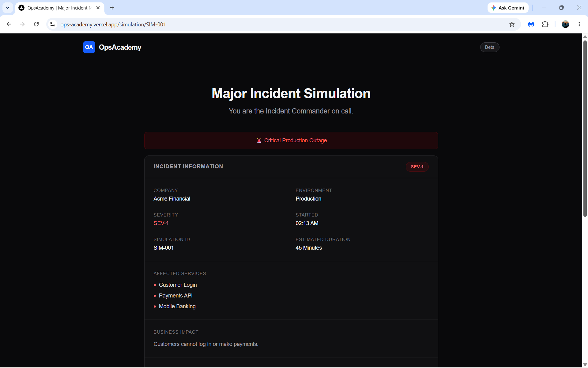The image size is (588, 368).
Task: Click the OpsAcademy brand name
Action: [x=120, y=47]
